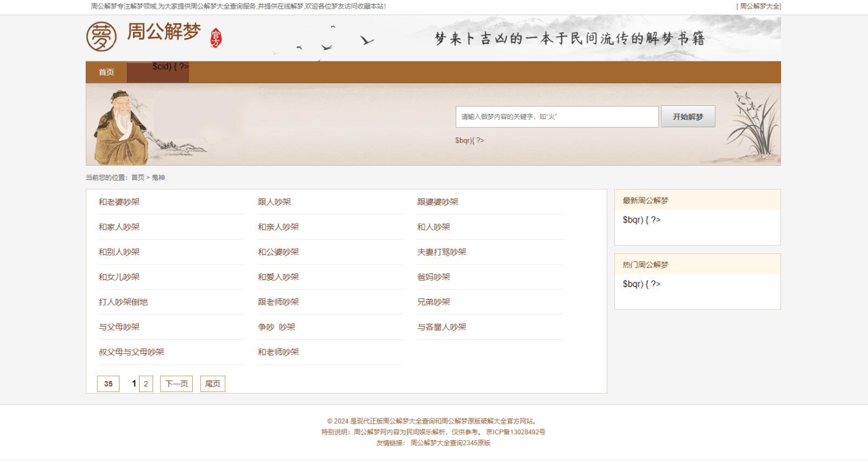
Task: Click the 周公解梦 site title text
Action: point(164,32)
